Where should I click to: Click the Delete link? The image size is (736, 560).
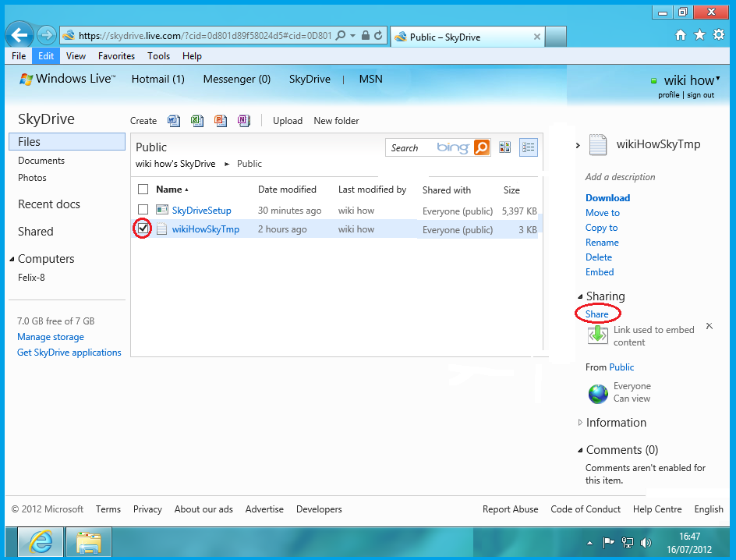tap(599, 257)
